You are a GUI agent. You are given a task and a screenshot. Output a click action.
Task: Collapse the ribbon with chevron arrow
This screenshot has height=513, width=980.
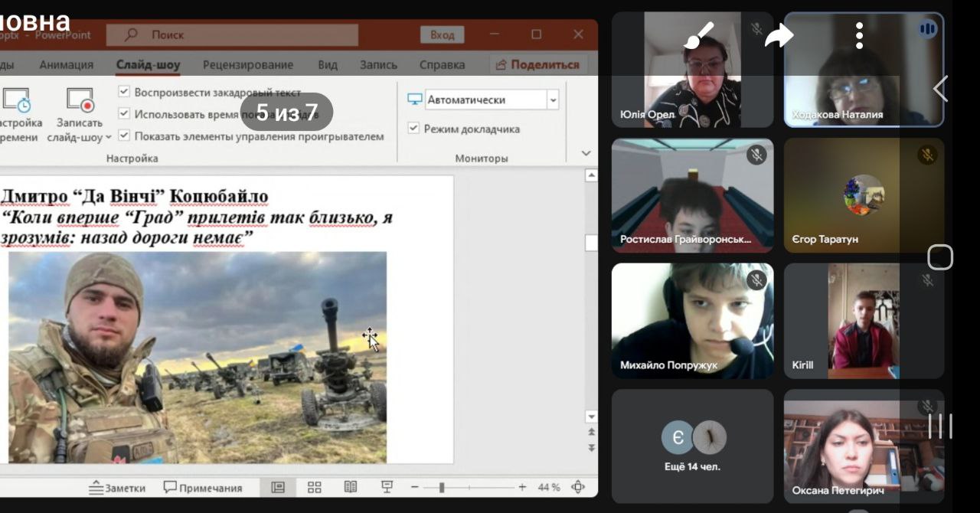click(x=586, y=154)
